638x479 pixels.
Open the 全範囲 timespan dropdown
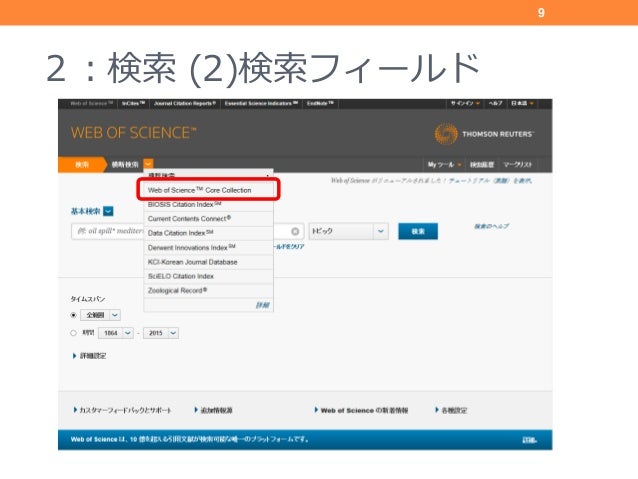(101, 315)
